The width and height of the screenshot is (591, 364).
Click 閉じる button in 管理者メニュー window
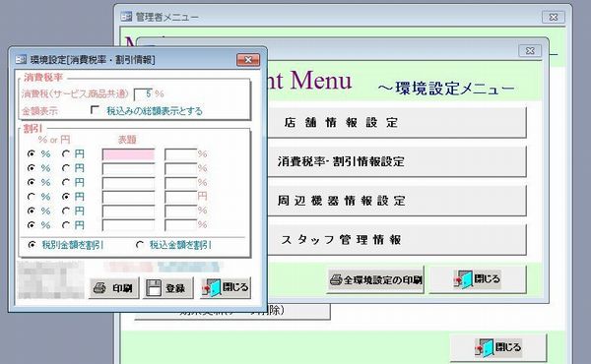click(x=498, y=347)
